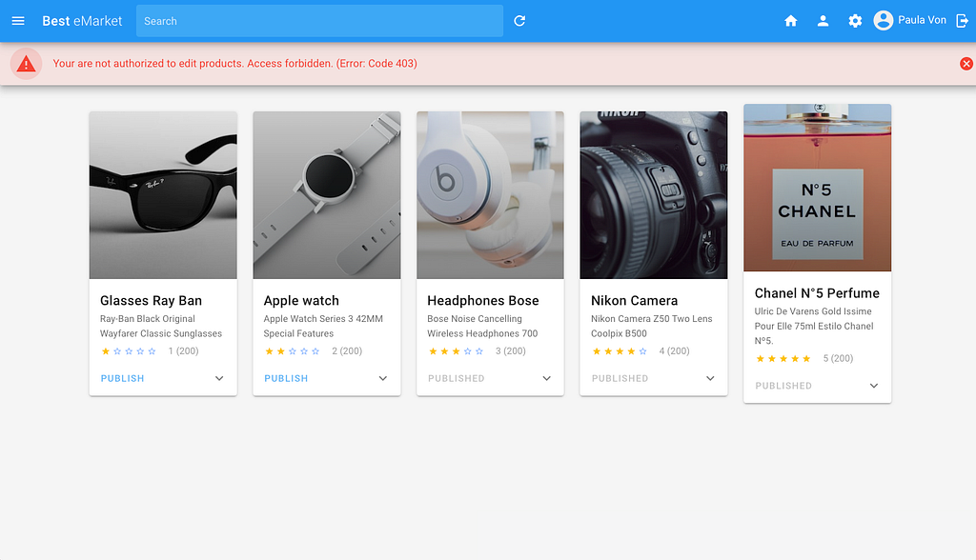
Task: Click the Paula Von avatar icon
Action: (x=884, y=21)
